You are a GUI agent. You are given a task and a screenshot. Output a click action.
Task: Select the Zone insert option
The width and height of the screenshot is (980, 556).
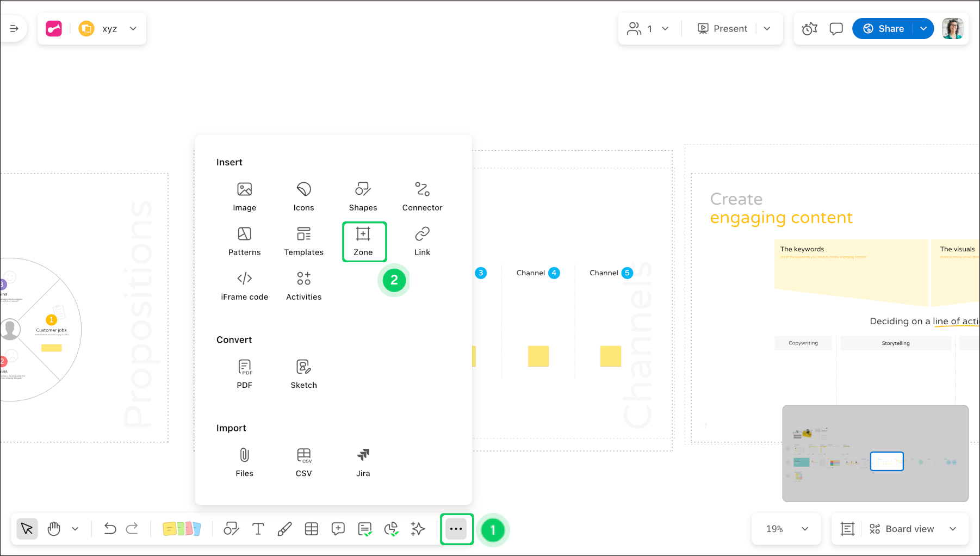pos(363,241)
